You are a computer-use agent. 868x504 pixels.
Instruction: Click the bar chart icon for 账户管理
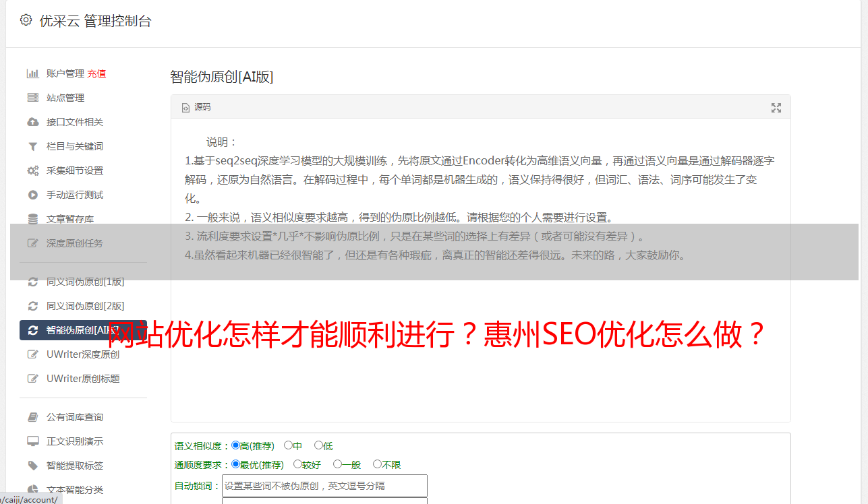[32, 73]
